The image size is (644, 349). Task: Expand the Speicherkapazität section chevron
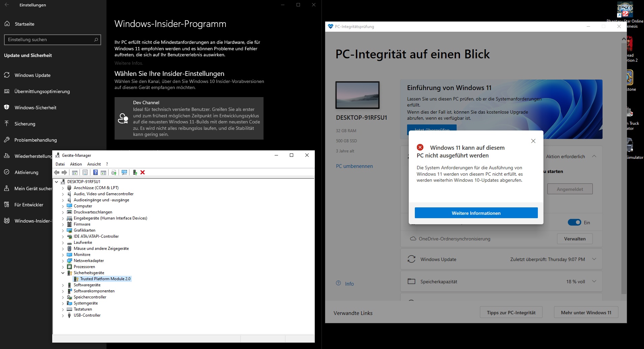[594, 281]
